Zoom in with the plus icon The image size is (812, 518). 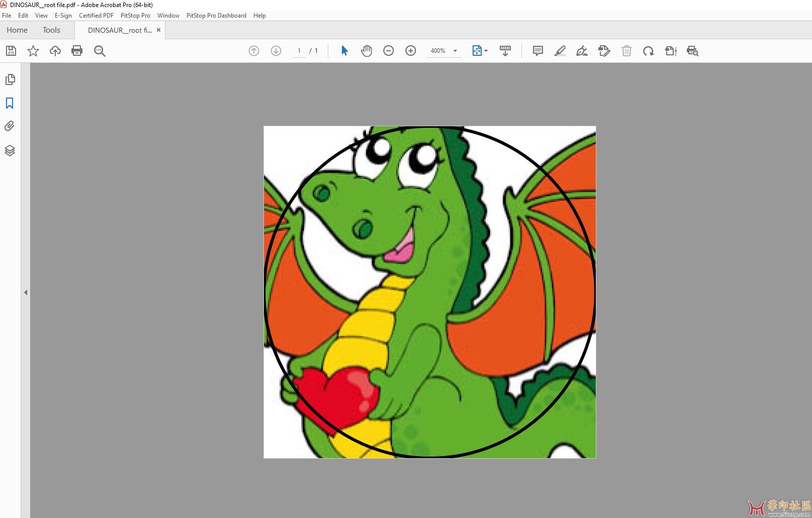(411, 51)
